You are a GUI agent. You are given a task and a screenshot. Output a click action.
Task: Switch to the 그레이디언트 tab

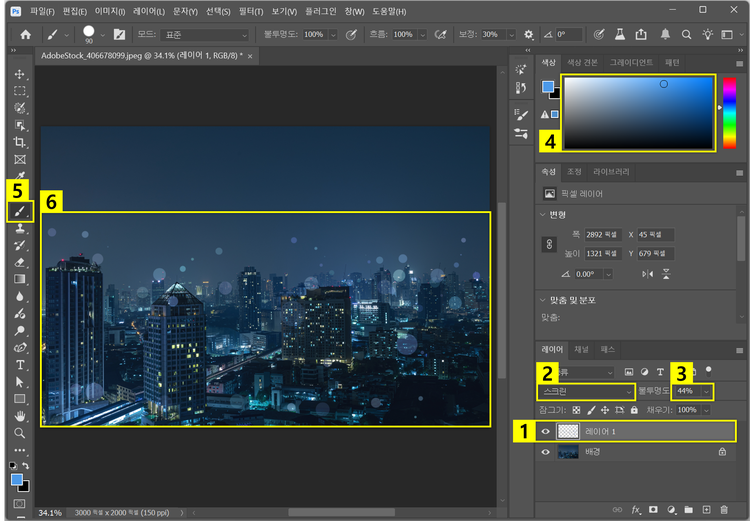click(631, 62)
